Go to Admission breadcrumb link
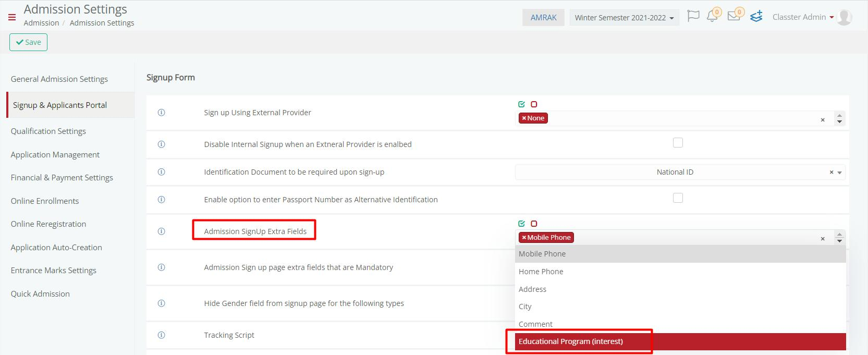The width and height of the screenshot is (868, 355). coord(41,23)
